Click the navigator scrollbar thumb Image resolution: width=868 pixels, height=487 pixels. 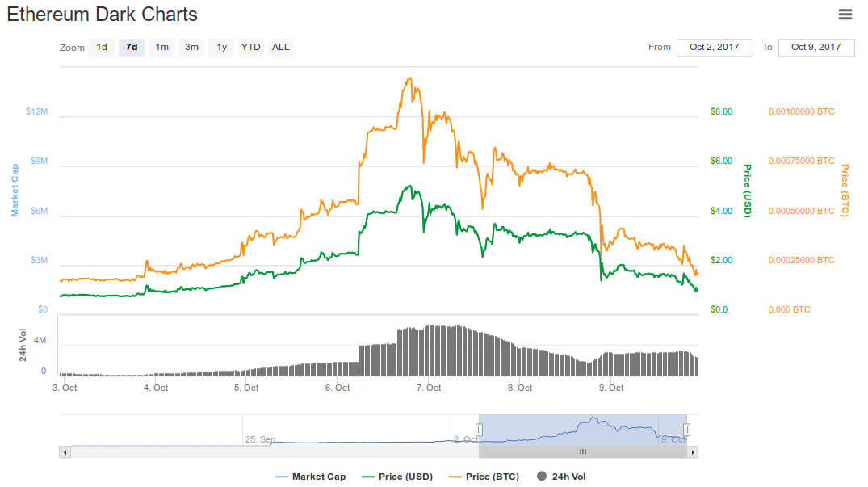583,452
